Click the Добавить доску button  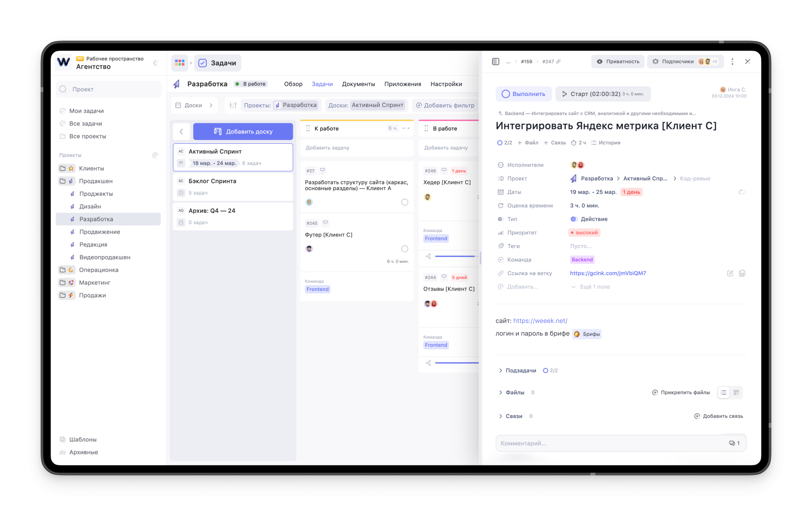point(243,131)
